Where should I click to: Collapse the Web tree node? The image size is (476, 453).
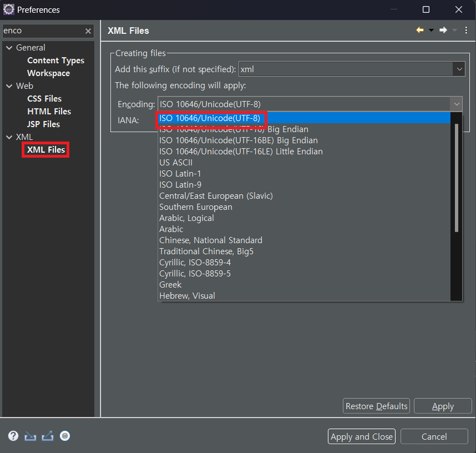click(9, 86)
